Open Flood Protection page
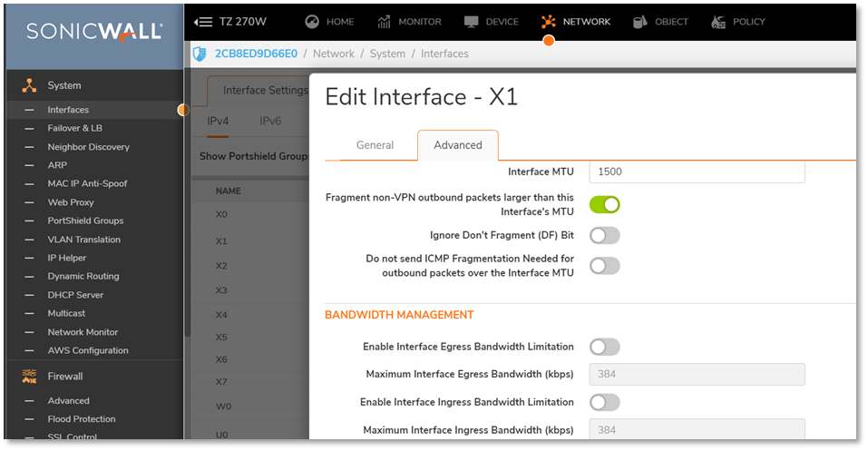This screenshot has height=451, width=868. click(x=82, y=419)
